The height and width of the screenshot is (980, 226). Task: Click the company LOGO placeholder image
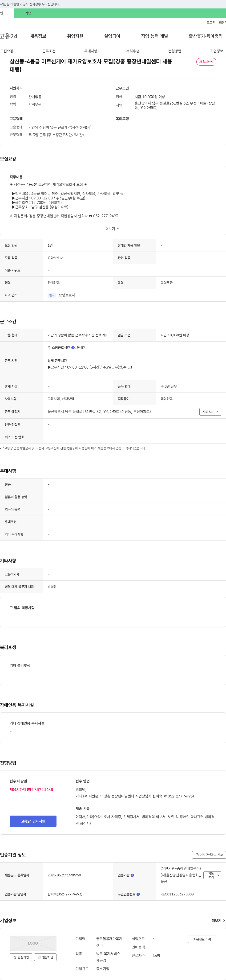pyautogui.click(x=33, y=943)
